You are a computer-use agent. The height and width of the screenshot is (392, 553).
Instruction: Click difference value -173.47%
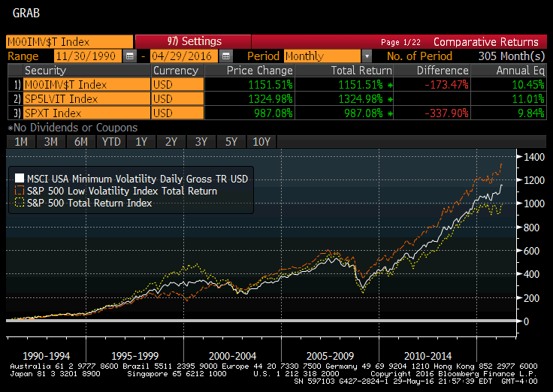(x=446, y=85)
